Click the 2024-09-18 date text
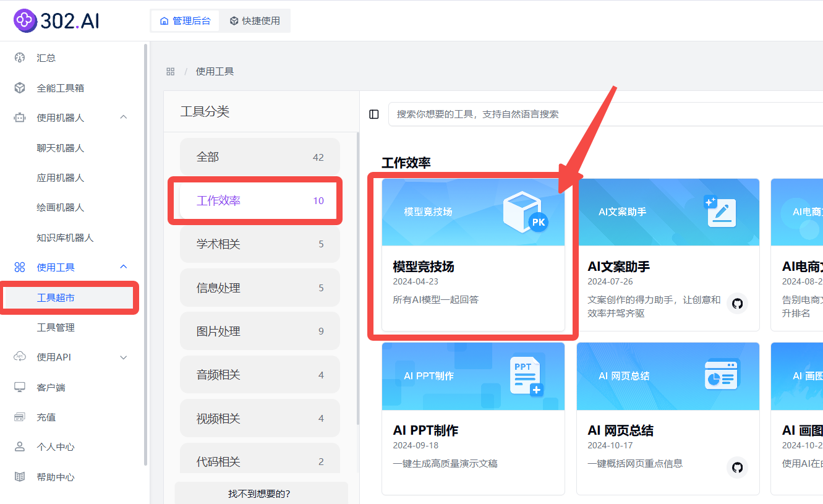 [x=416, y=445]
